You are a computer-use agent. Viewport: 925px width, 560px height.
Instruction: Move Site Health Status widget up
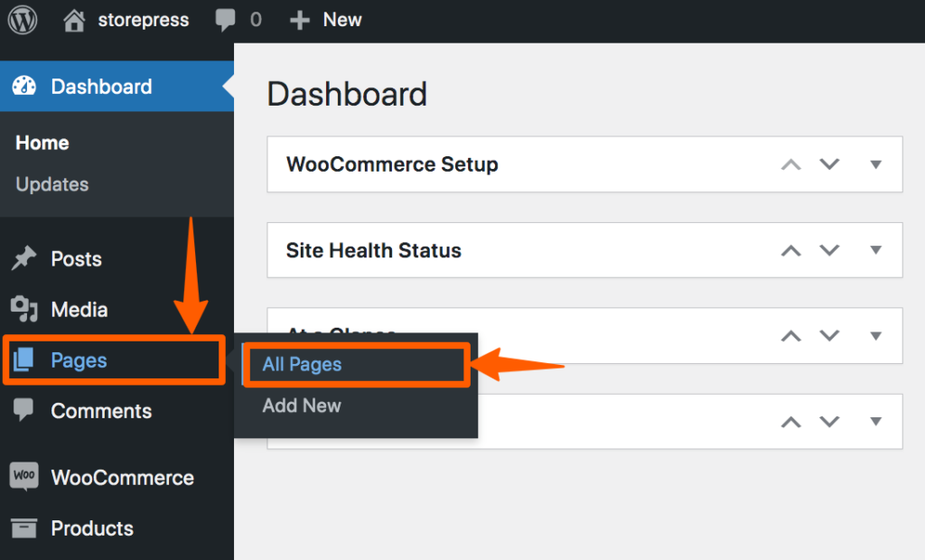click(x=791, y=250)
